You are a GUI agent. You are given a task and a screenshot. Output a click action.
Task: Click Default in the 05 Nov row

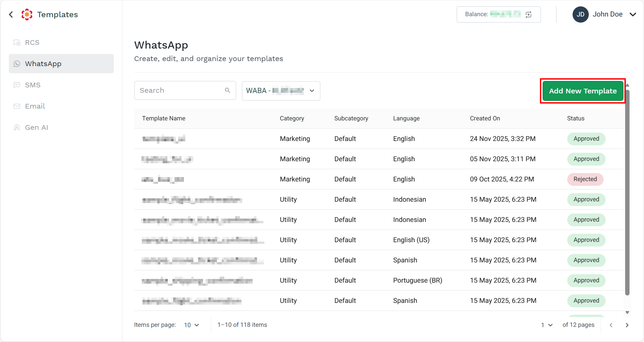pos(345,159)
